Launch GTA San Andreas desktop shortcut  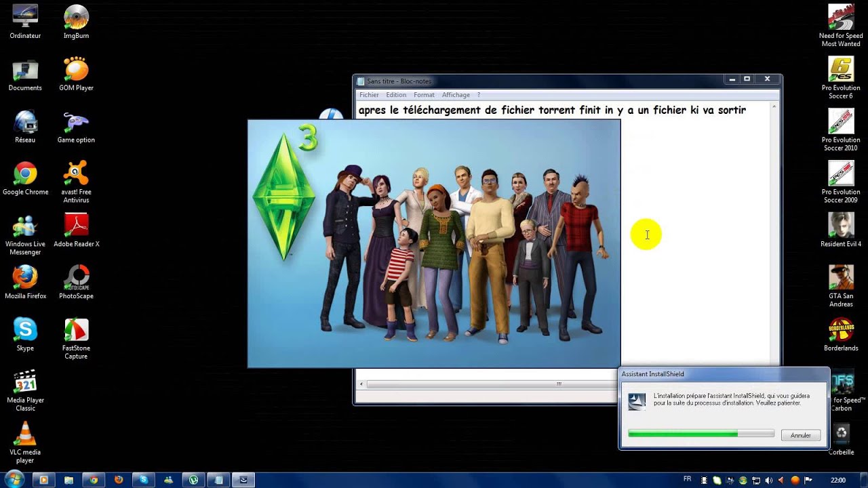841,287
